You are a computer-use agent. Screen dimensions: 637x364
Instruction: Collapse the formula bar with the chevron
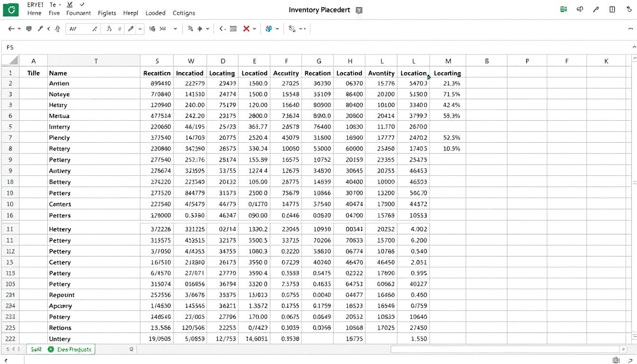(634, 47)
